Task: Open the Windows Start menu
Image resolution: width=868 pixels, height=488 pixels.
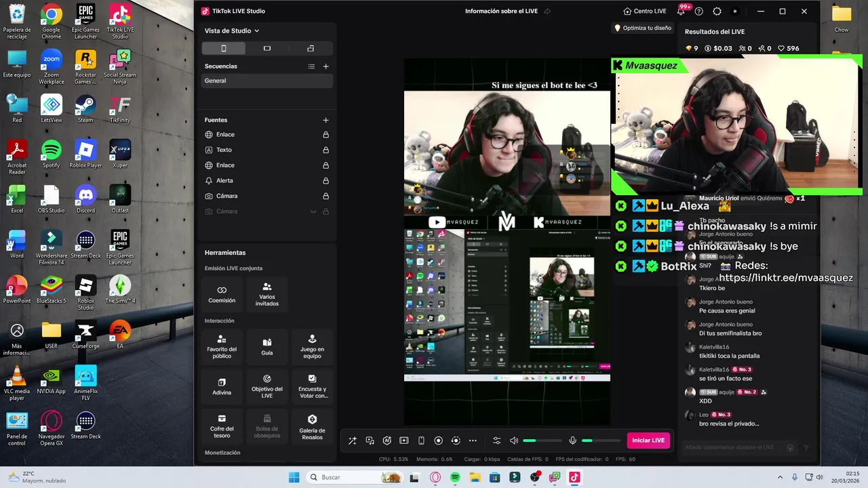Action: click(294, 477)
